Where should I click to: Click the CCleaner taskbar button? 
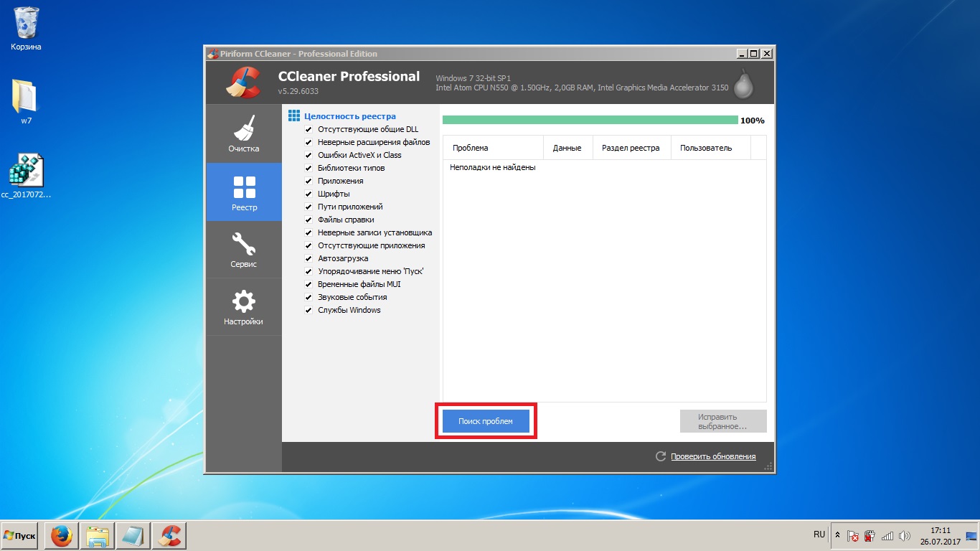point(169,536)
